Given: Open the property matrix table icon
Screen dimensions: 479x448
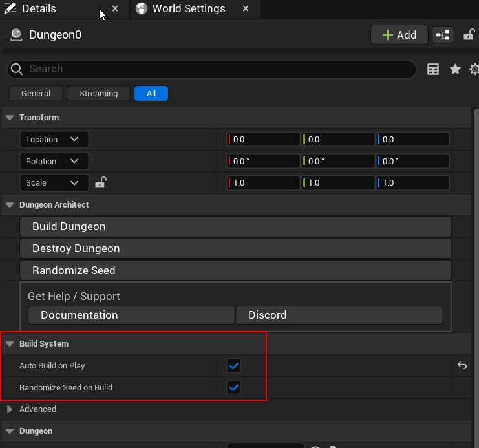Looking at the screenshot, I should click(x=433, y=69).
